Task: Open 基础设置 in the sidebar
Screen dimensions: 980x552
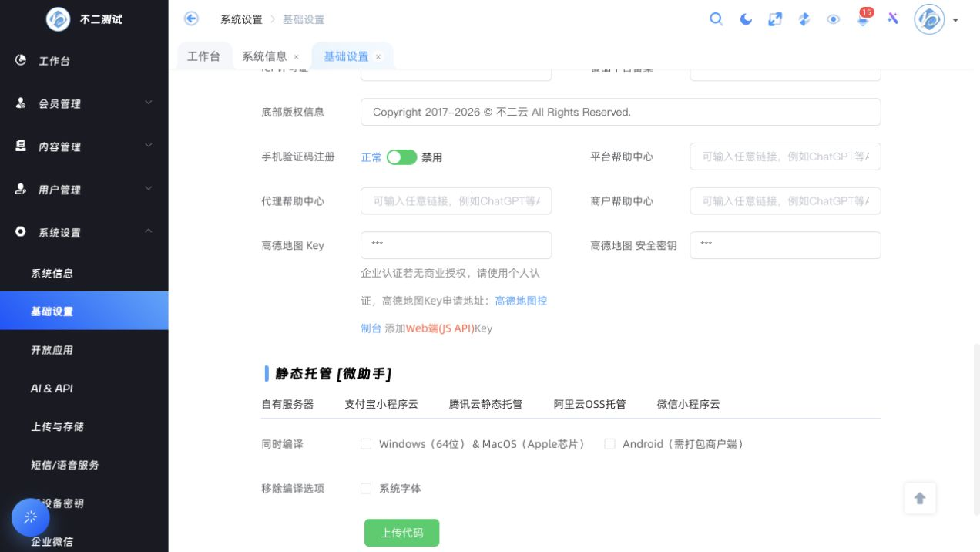Action: click(x=84, y=311)
